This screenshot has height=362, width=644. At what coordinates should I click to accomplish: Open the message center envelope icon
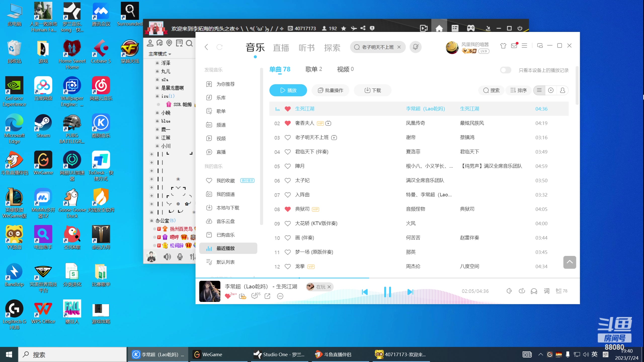click(514, 46)
